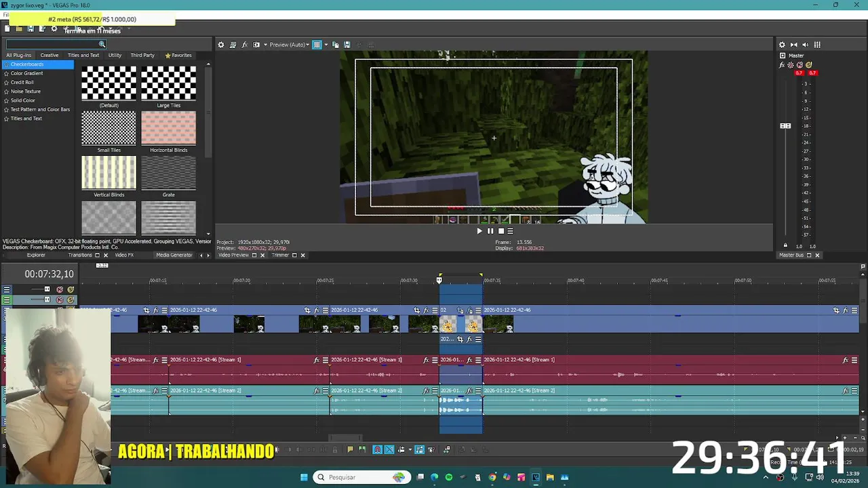
Task: Select Favorites plug-in tab
Action: click(x=178, y=55)
